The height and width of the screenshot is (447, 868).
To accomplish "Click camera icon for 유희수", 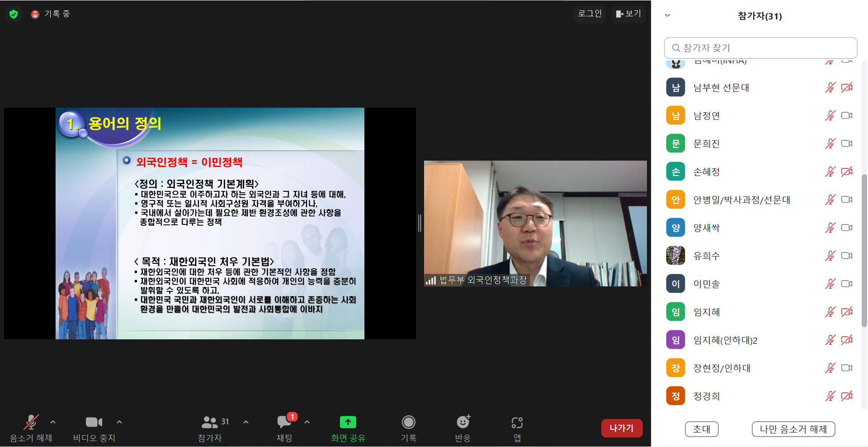I will 847,256.
